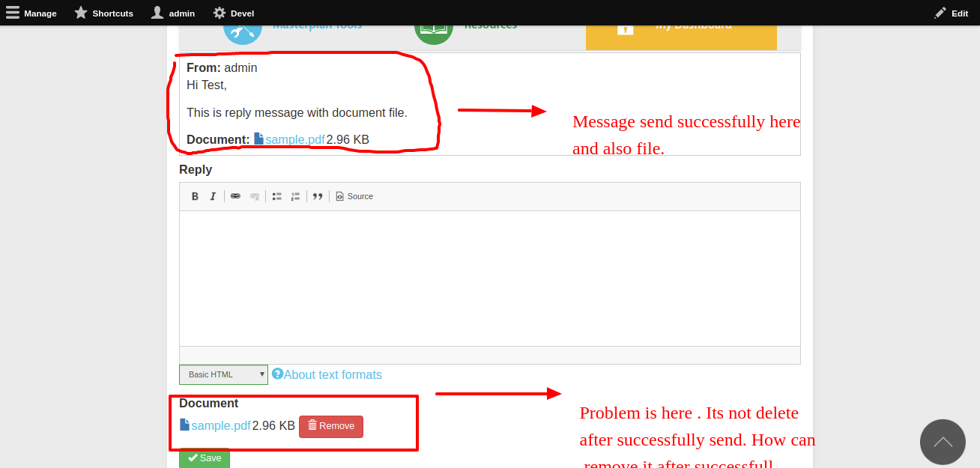Toggle italic formatting in the editor
Viewport: 980px width, 468px height.
[x=213, y=195]
